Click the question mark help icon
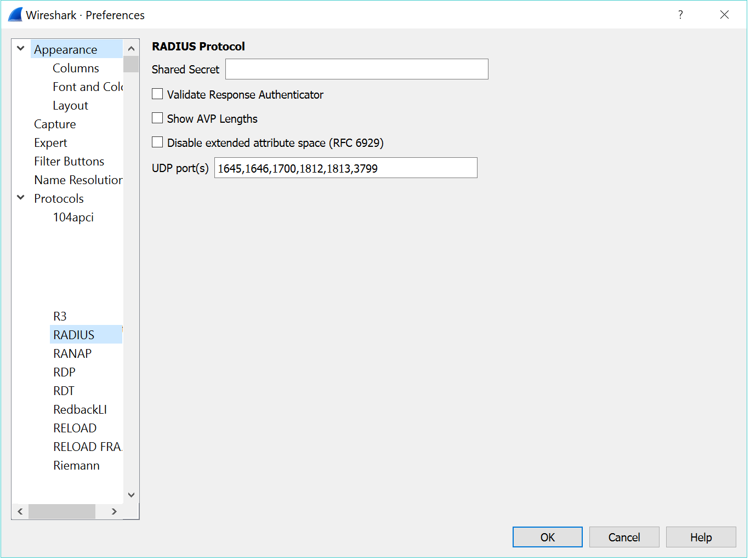The width and height of the screenshot is (750, 560). point(680,15)
